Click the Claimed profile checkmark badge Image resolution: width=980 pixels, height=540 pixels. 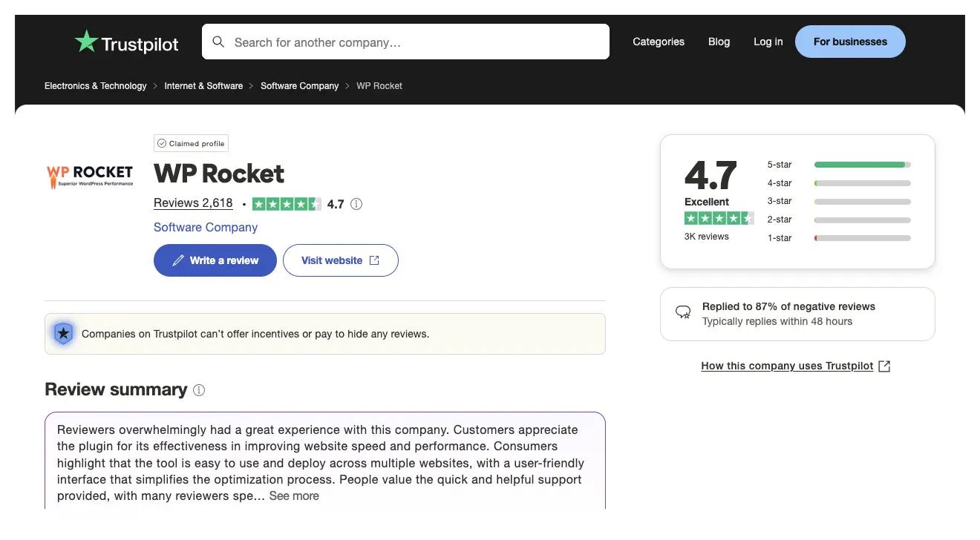tap(163, 143)
